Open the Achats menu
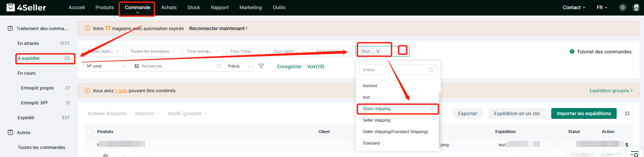The height and width of the screenshot is (157, 644). click(169, 7)
